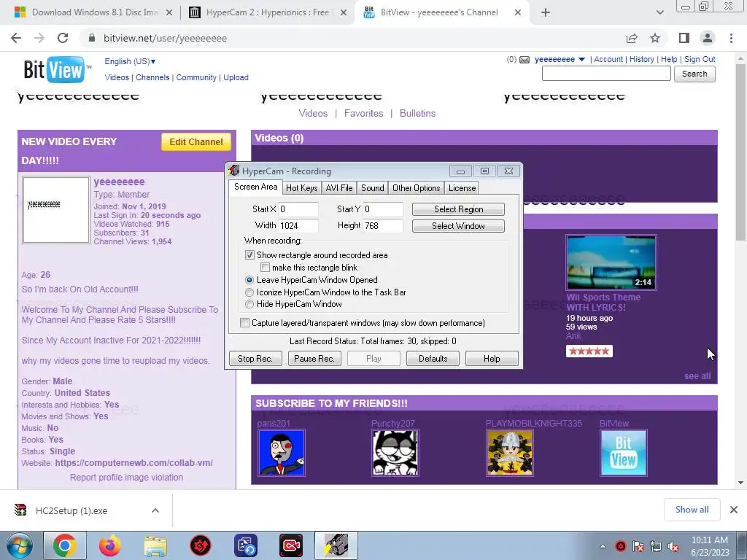Click parjs201 friend avatar
This screenshot has height=560, width=747.
(x=281, y=453)
